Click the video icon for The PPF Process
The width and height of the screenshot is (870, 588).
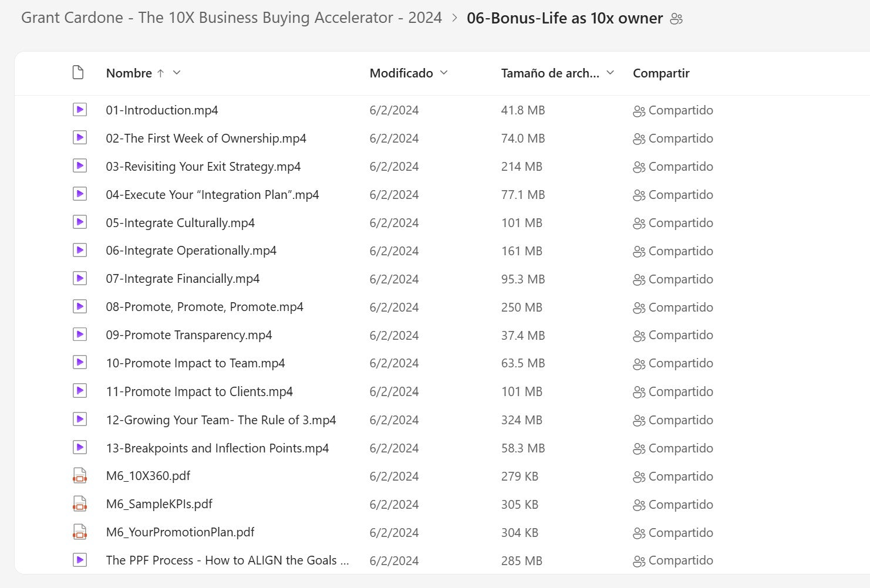pyautogui.click(x=80, y=560)
